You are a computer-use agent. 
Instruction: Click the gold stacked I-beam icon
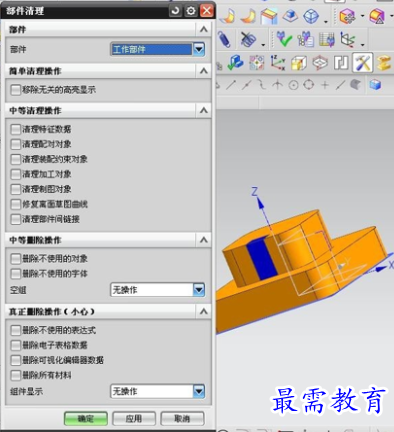pos(384,63)
